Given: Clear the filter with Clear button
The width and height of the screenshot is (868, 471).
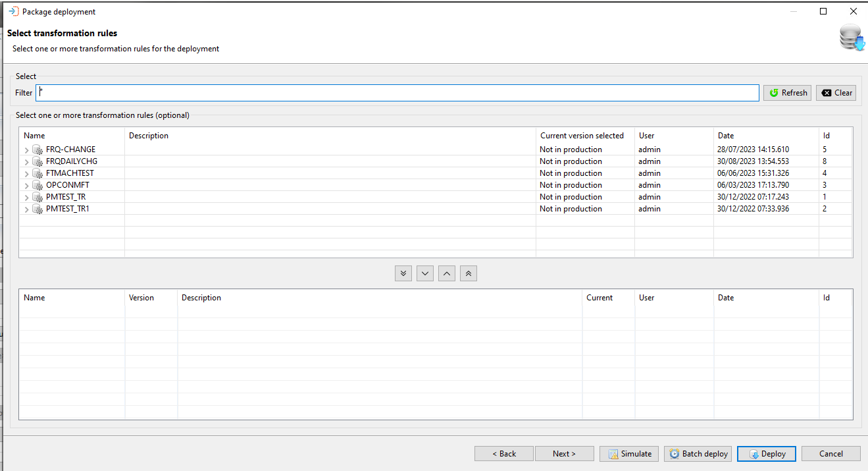Looking at the screenshot, I should [836, 93].
